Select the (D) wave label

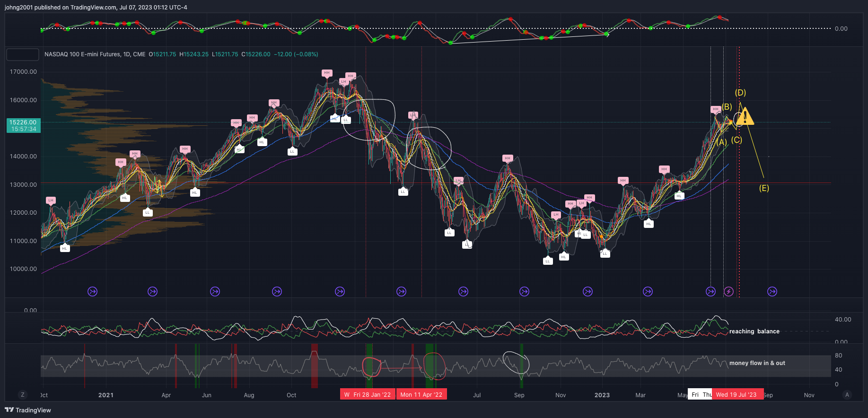(740, 93)
